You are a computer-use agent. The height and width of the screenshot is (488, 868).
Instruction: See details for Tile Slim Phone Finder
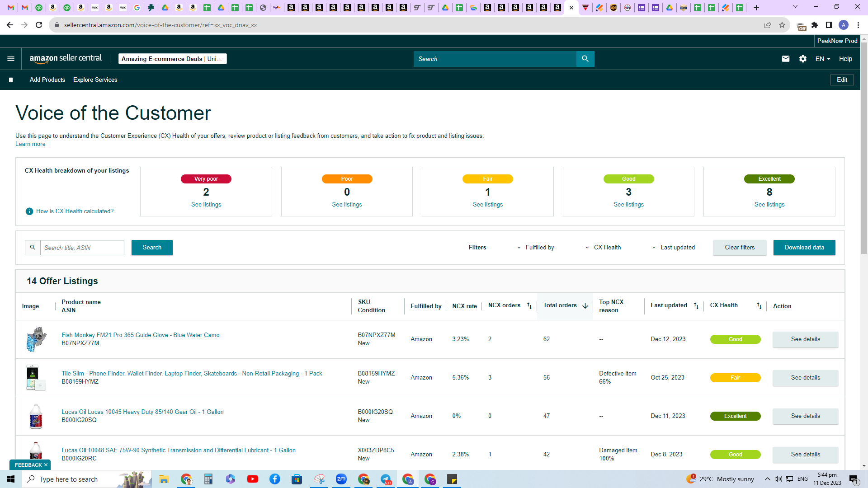point(806,378)
